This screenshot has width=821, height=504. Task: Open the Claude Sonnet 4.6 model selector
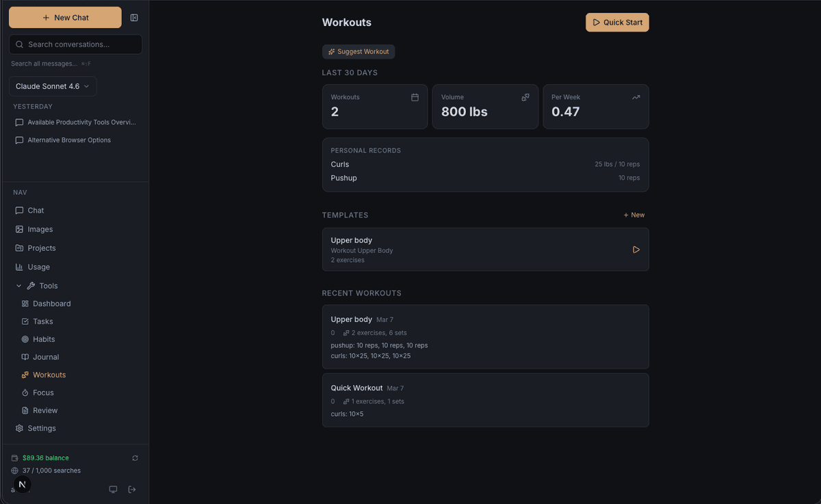[52, 86]
